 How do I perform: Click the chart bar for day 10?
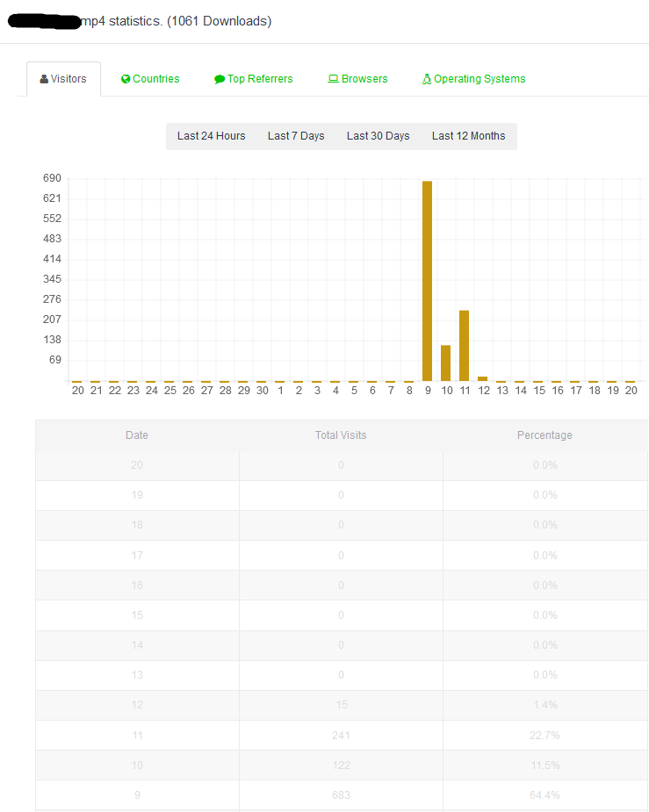(445, 363)
